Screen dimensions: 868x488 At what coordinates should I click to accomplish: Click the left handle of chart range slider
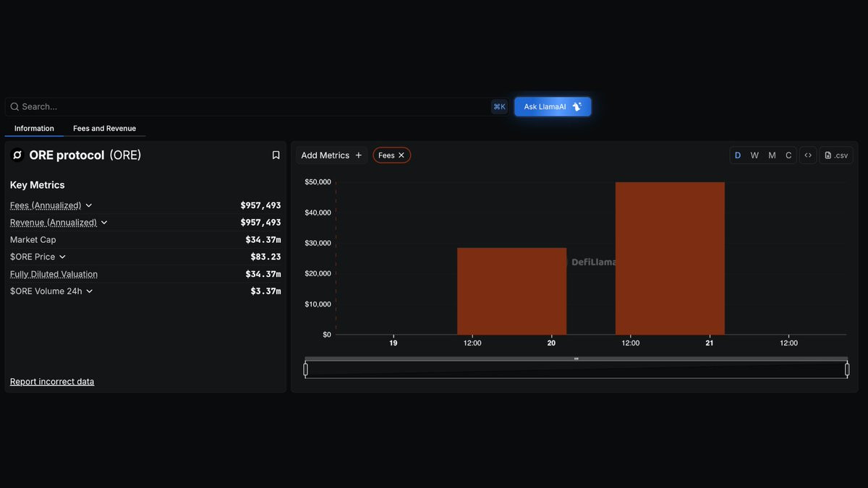click(x=305, y=369)
